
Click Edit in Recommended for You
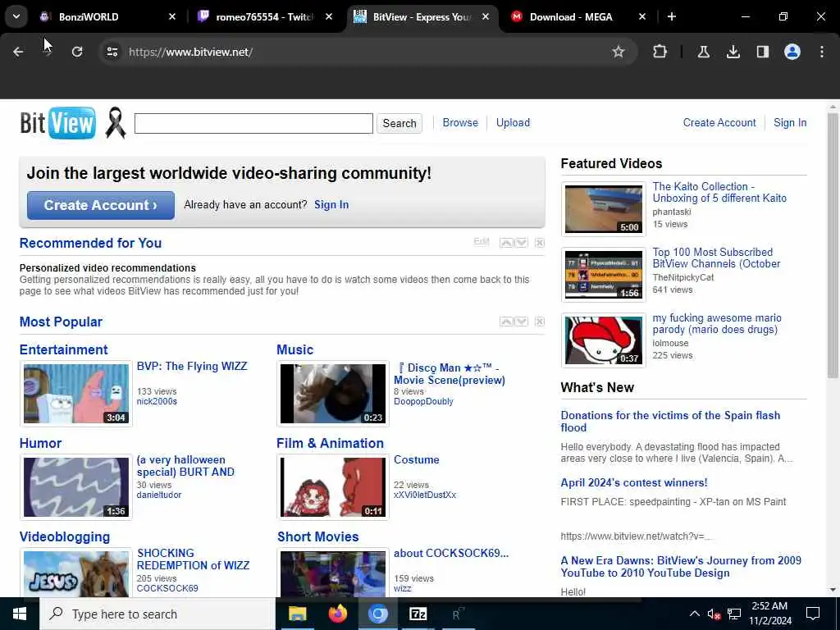click(481, 242)
